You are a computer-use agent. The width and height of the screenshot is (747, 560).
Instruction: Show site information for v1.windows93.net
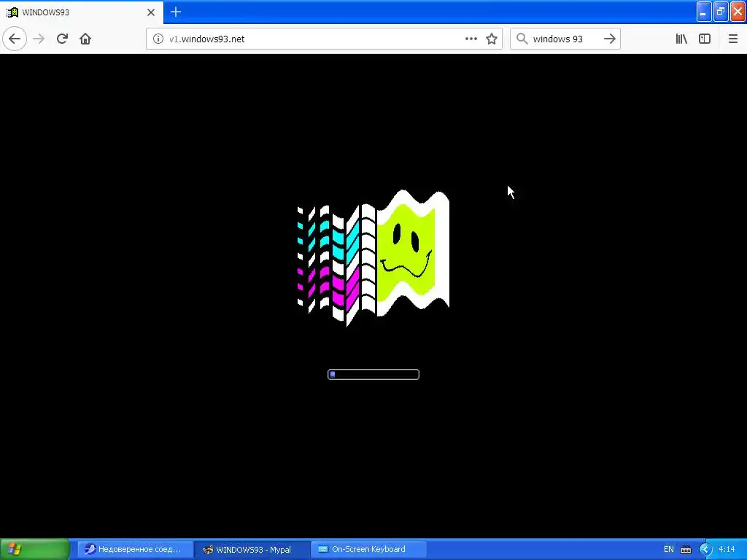[x=158, y=39]
